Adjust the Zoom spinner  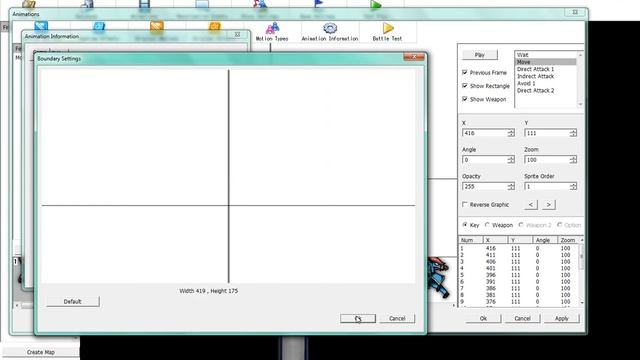click(x=573, y=160)
